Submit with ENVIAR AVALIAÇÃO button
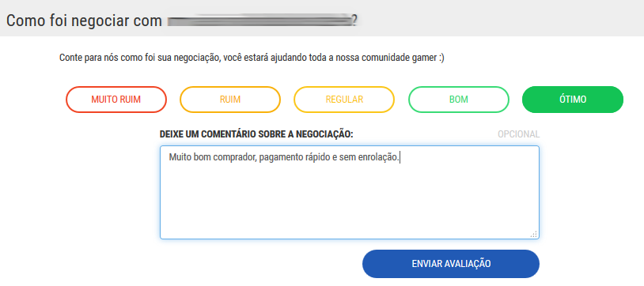Image resolution: width=644 pixels, height=286 pixels. pos(450,264)
